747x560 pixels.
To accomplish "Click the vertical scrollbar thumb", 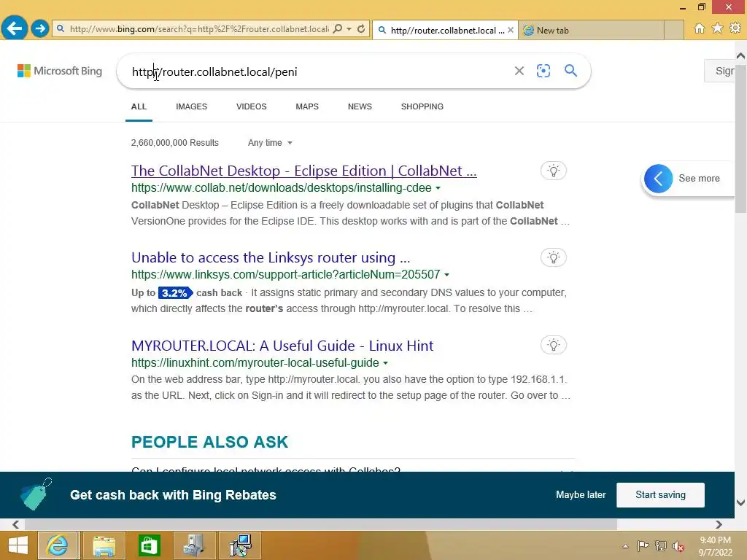I will [741, 138].
